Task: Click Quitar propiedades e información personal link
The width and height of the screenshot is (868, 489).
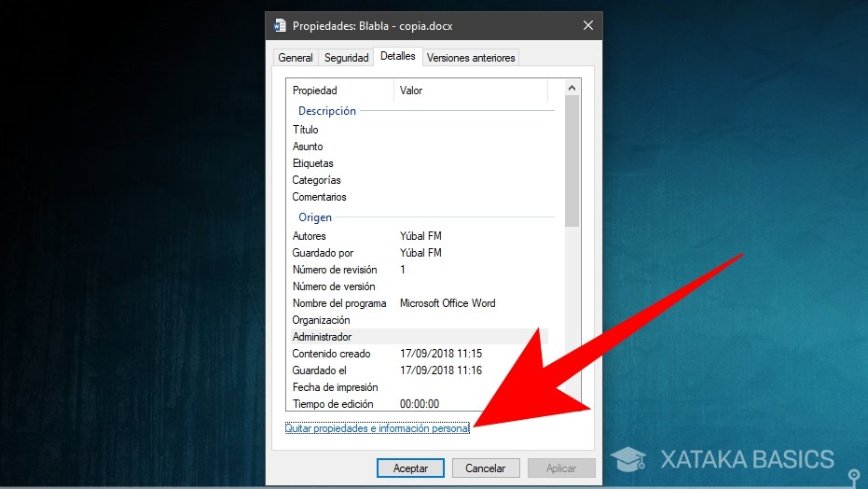Action: click(x=377, y=428)
